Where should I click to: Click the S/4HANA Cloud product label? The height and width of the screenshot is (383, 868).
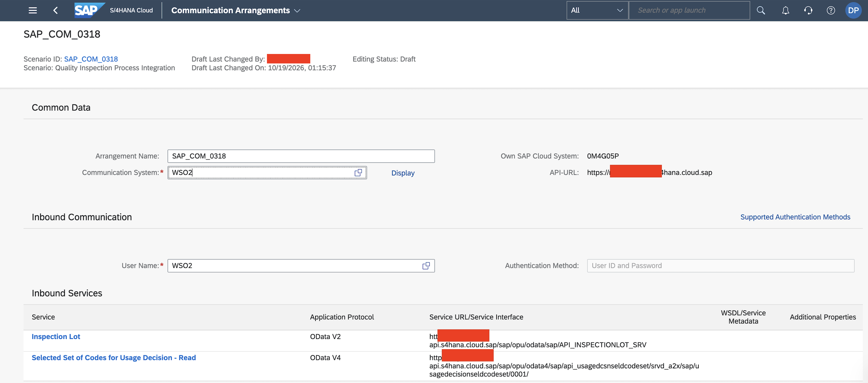coord(131,10)
